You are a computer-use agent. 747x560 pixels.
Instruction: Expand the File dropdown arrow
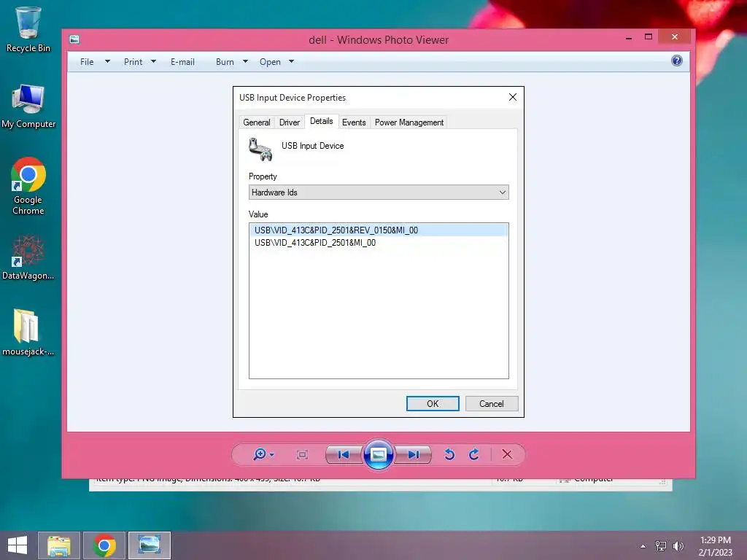pos(108,61)
